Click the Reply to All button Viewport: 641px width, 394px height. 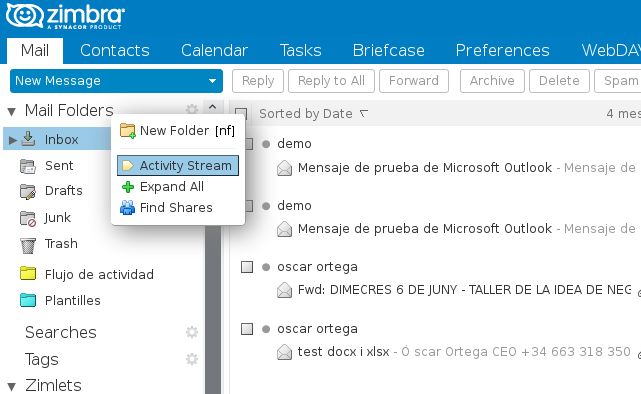[331, 81]
